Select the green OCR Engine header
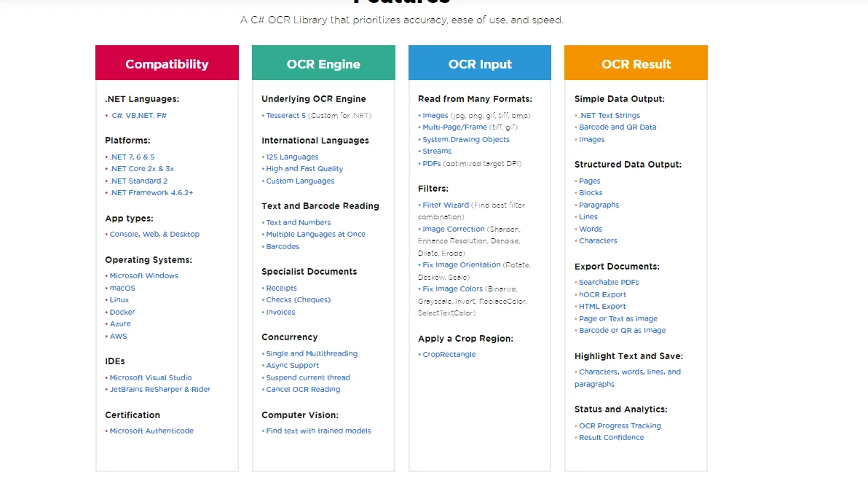Screen dimensions: 868x483 tap(323, 64)
